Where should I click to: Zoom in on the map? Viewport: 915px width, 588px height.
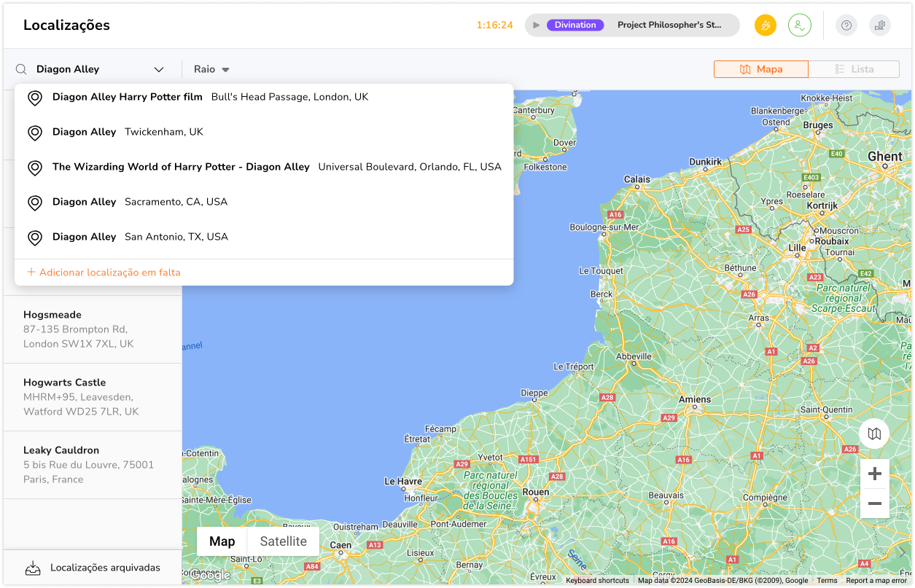875,474
